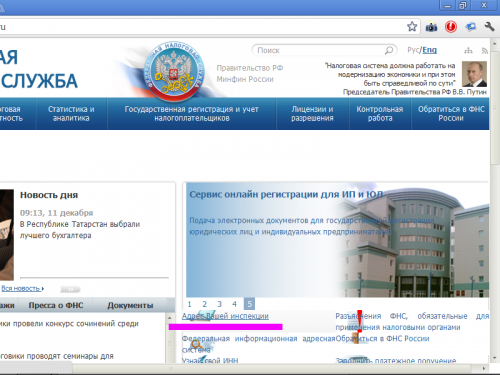Open the Лицензии и разрешения menu
Viewport: 500px width, 375px height.
[312, 114]
